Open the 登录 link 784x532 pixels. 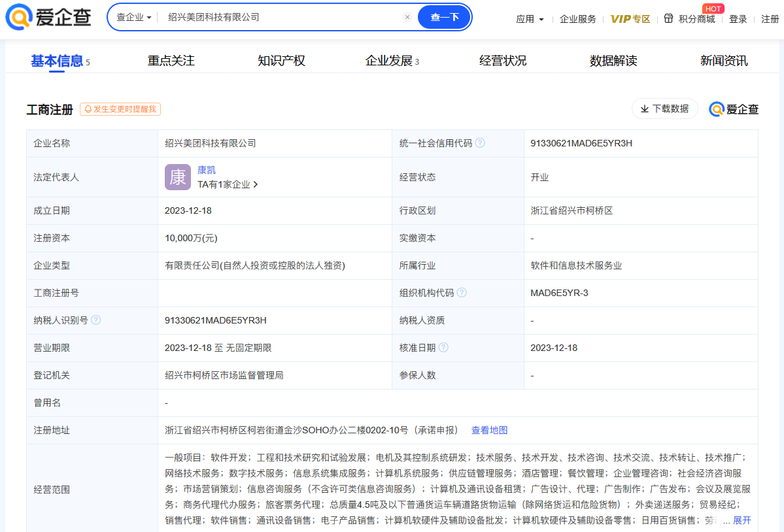(x=738, y=19)
